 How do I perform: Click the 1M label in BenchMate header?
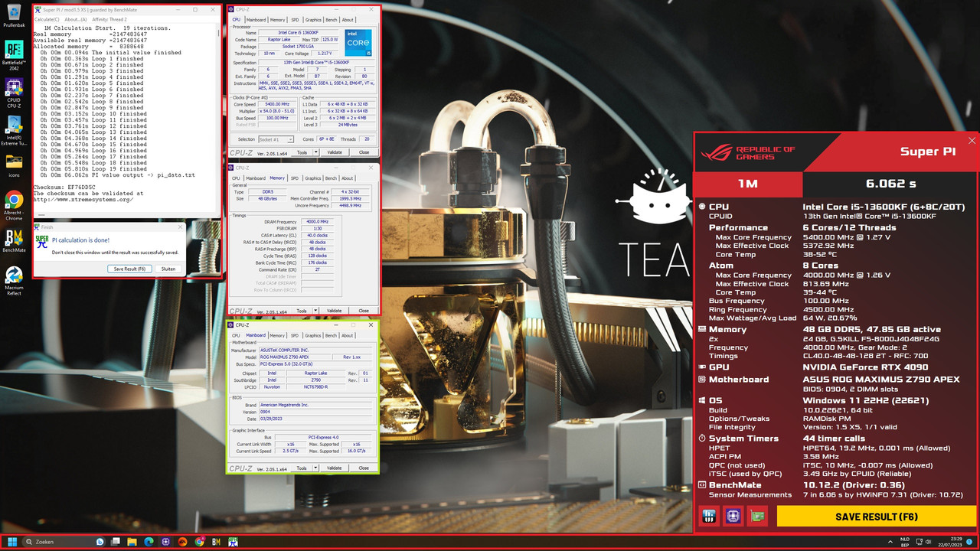[747, 184]
